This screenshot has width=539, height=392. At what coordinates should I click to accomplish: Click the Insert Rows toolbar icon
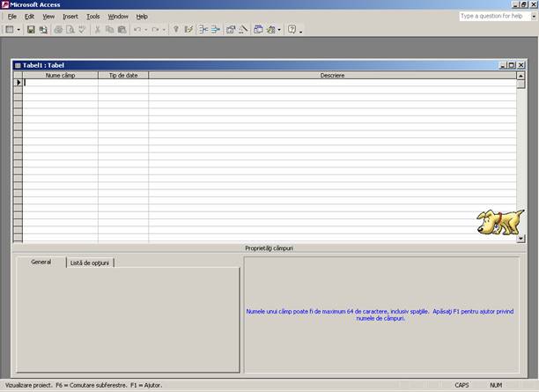[203, 30]
